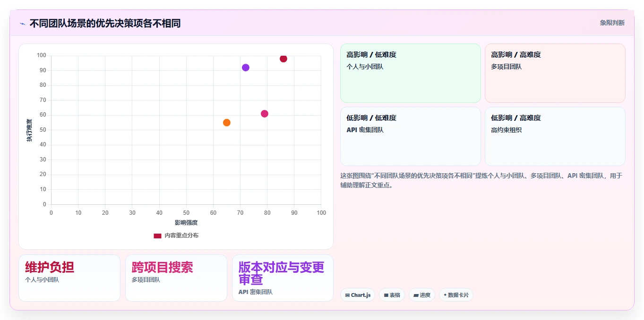The height and width of the screenshot is (320, 644).
Task: Click API 密集团队 in the low-difficulty quadrant
Action: [365, 130]
